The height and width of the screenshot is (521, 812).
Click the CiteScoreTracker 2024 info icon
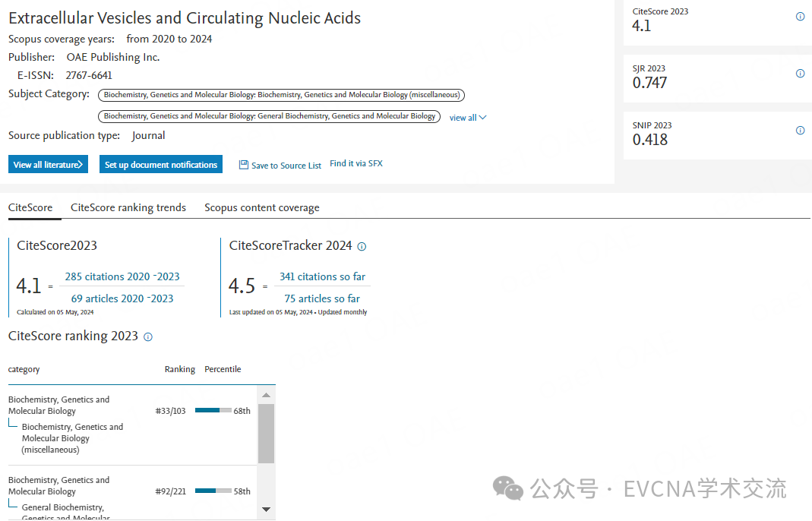coord(362,246)
